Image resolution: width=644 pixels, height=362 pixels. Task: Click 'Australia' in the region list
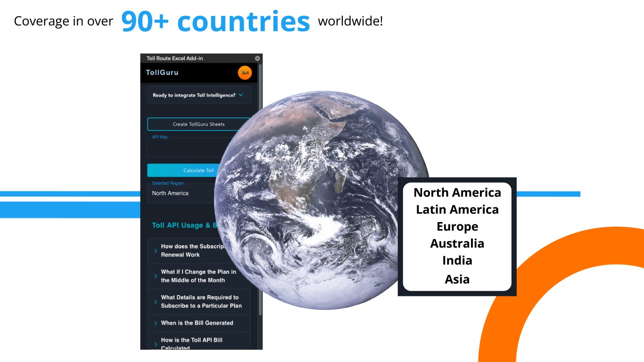click(457, 243)
